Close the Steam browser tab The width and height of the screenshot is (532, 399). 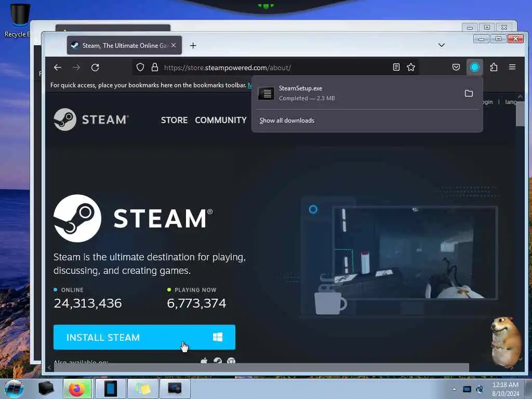[174, 45]
